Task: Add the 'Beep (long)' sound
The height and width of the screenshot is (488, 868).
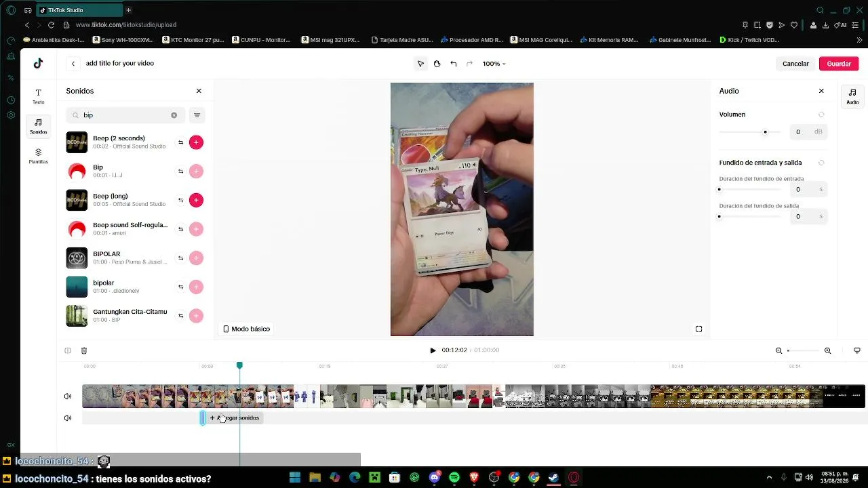Action: click(196, 200)
